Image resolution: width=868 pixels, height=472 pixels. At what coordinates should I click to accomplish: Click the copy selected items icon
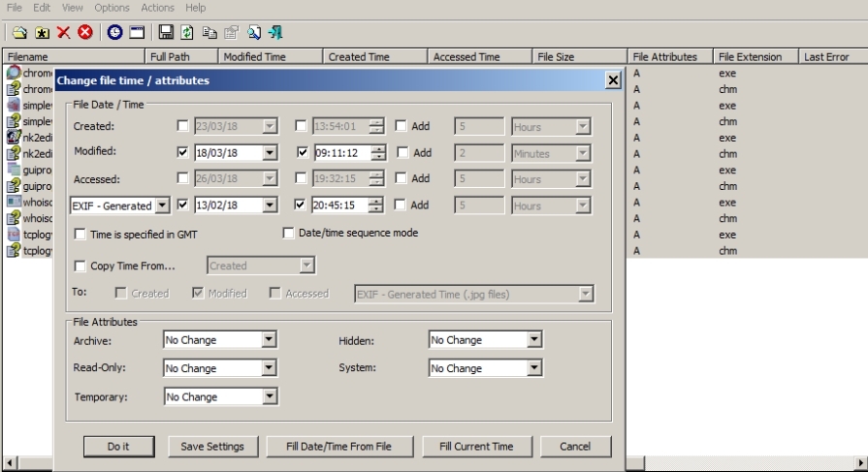209,32
